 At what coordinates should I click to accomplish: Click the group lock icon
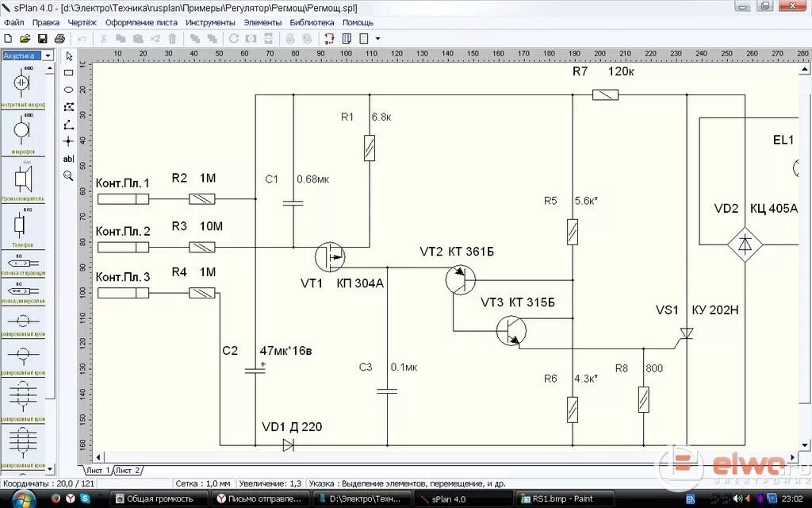click(x=290, y=38)
